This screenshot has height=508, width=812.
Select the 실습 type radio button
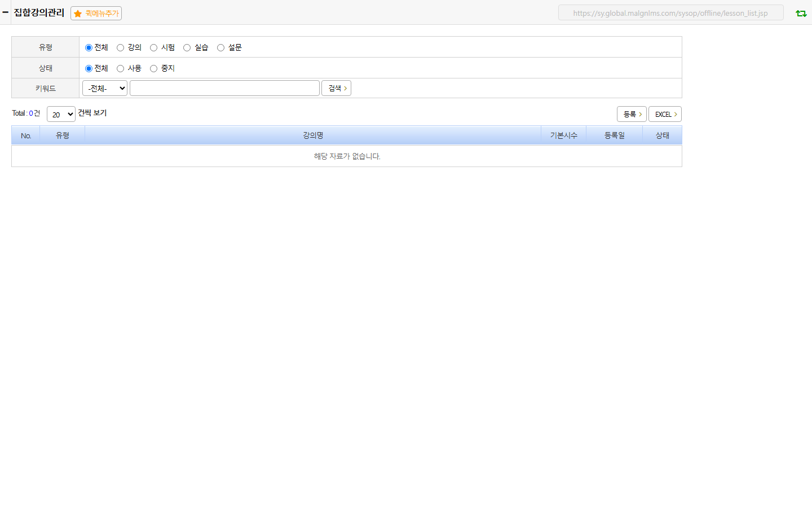(187, 48)
